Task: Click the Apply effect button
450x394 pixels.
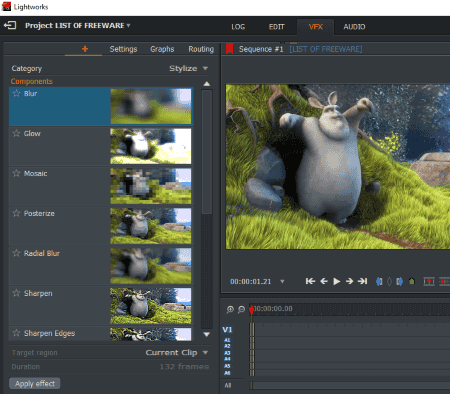Action: (x=35, y=384)
